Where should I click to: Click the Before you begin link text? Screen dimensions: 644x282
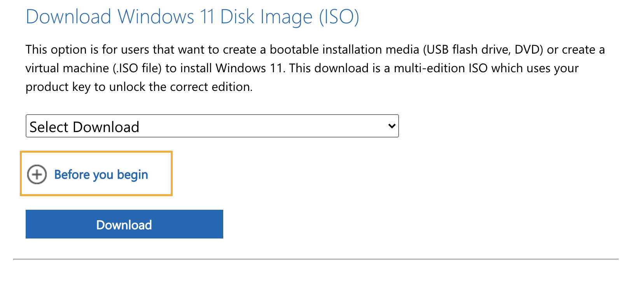point(101,175)
